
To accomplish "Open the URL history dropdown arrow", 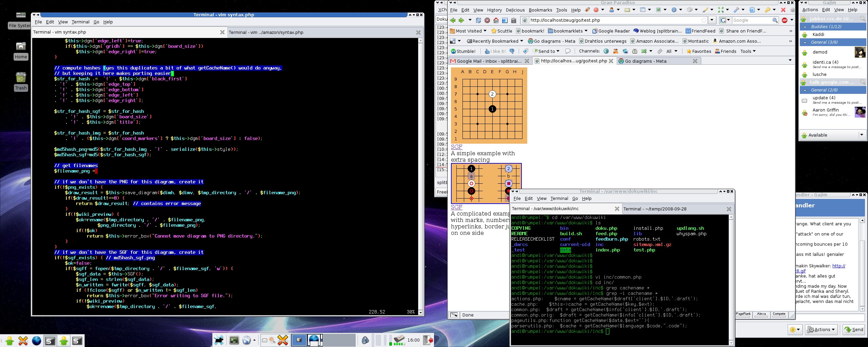I will [712, 20].
